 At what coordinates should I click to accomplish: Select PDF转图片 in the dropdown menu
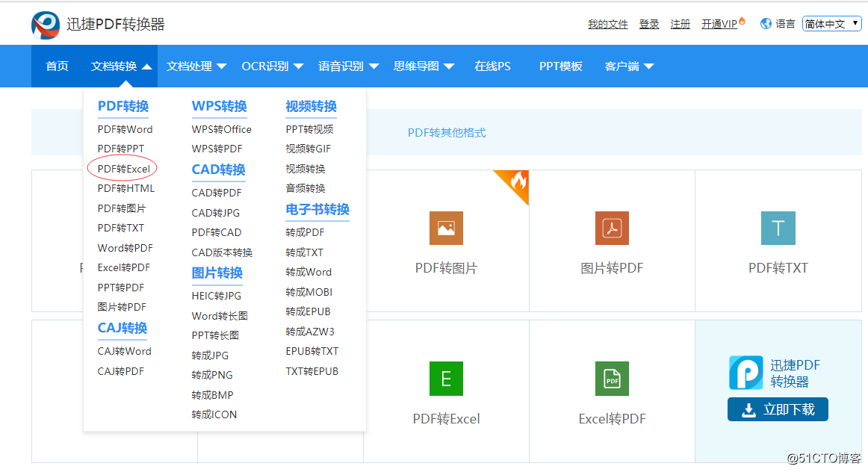(122, 208)
